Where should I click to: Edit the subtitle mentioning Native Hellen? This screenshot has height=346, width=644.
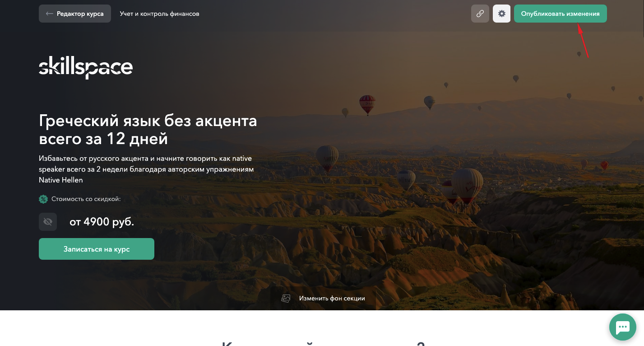click(x=146, y=169)
